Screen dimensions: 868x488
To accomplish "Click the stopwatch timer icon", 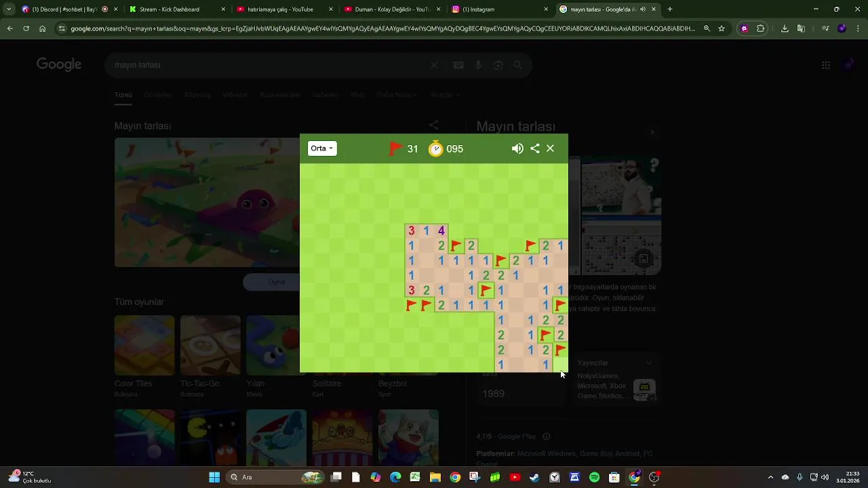I will 435,148.
